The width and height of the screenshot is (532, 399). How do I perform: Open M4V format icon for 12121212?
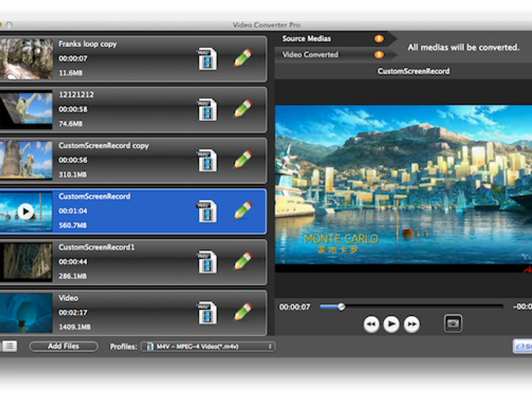pos(207,110)
